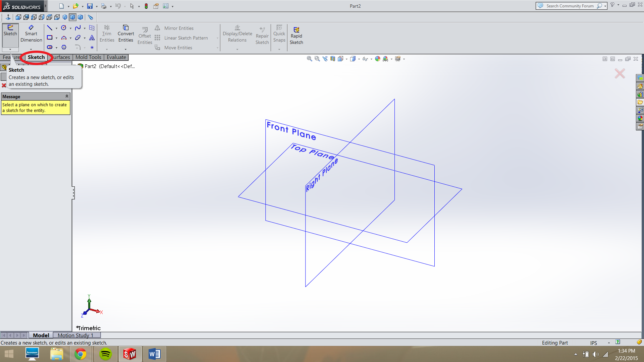Click the Convert Entities tool
644x362 pixels.
tap(126, 34)
